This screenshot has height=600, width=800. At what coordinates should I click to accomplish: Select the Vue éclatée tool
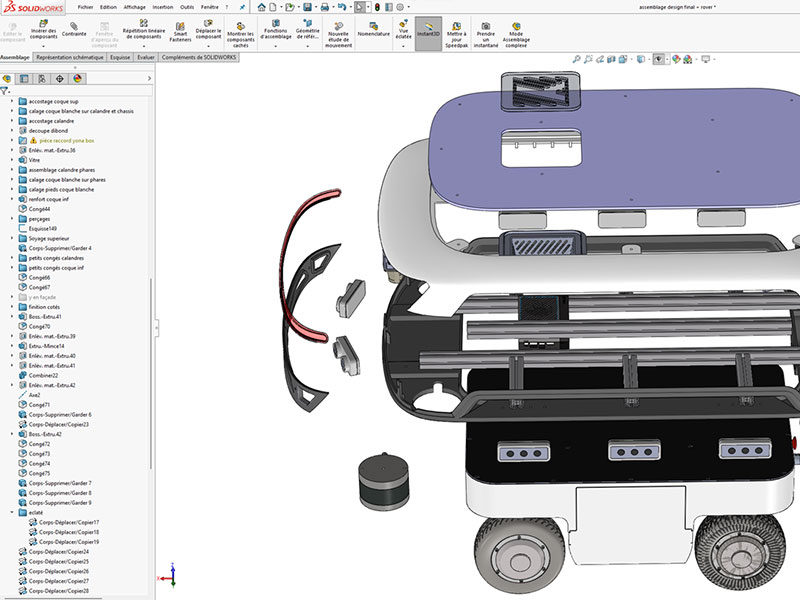(404, 26)
